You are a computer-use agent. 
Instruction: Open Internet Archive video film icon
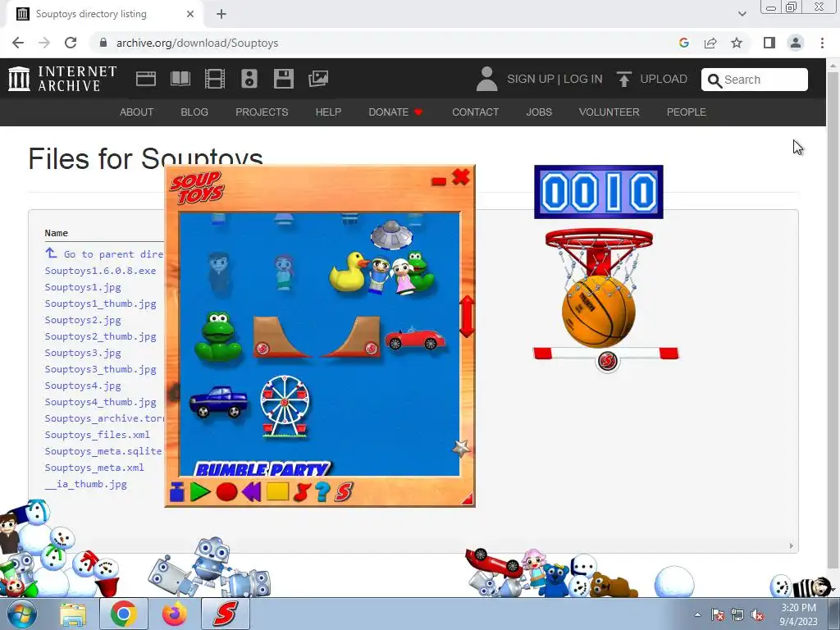tap(215, 79)
